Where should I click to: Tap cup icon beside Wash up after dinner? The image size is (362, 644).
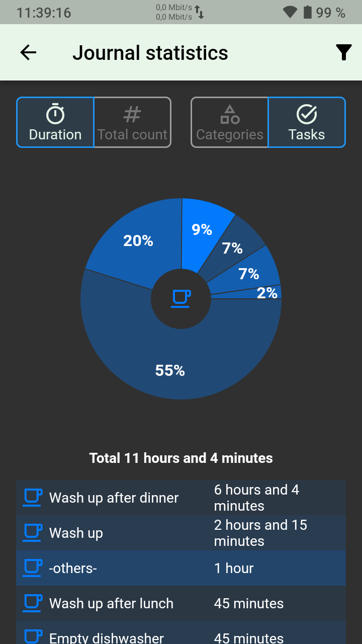point(33,498)
